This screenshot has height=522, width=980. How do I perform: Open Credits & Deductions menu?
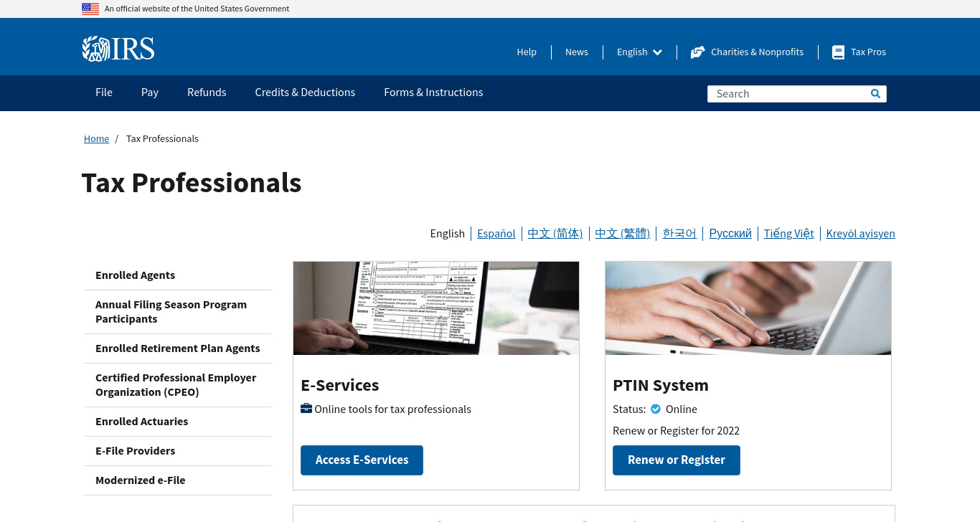305,92
